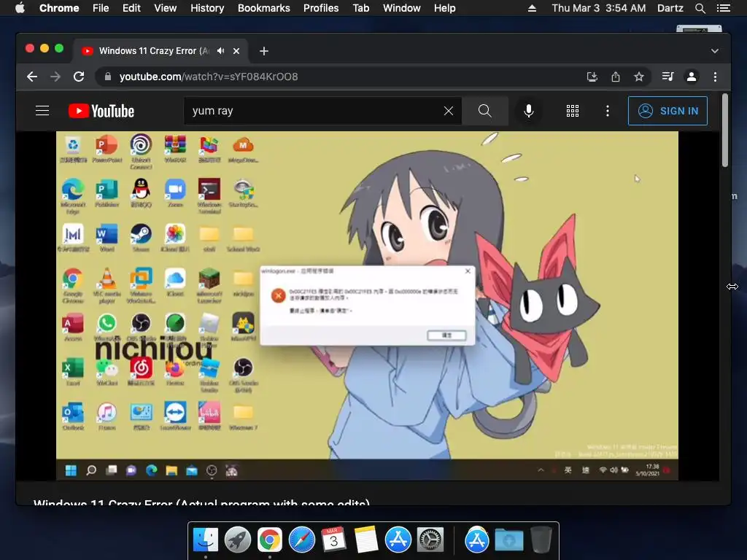
Task: Click the eject icon in the menu bar
Action: [x=532, y=8]
